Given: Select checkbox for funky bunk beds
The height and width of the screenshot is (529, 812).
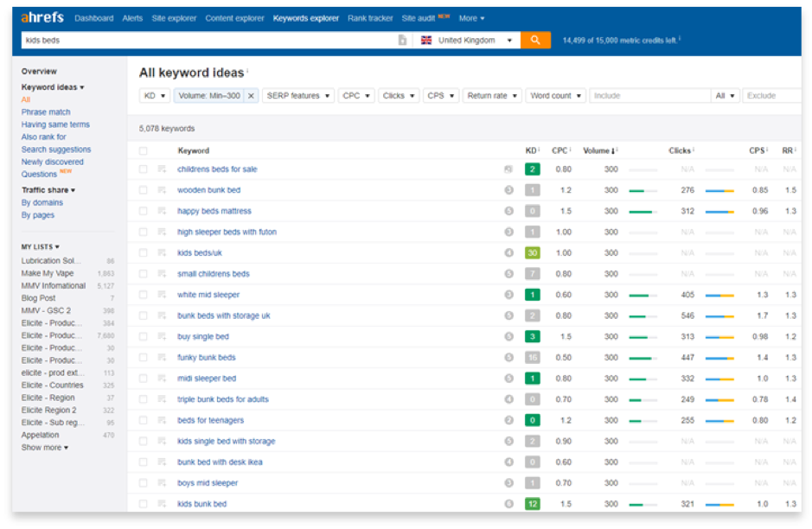Looking at the screenshot, I should click(143, 357).
